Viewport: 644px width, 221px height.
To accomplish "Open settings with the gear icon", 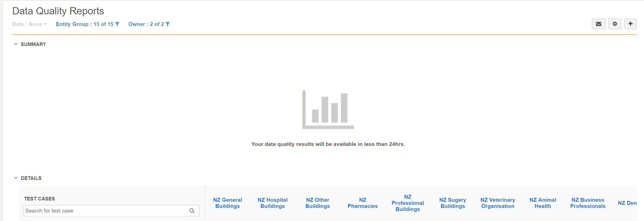I will [615, 24].
